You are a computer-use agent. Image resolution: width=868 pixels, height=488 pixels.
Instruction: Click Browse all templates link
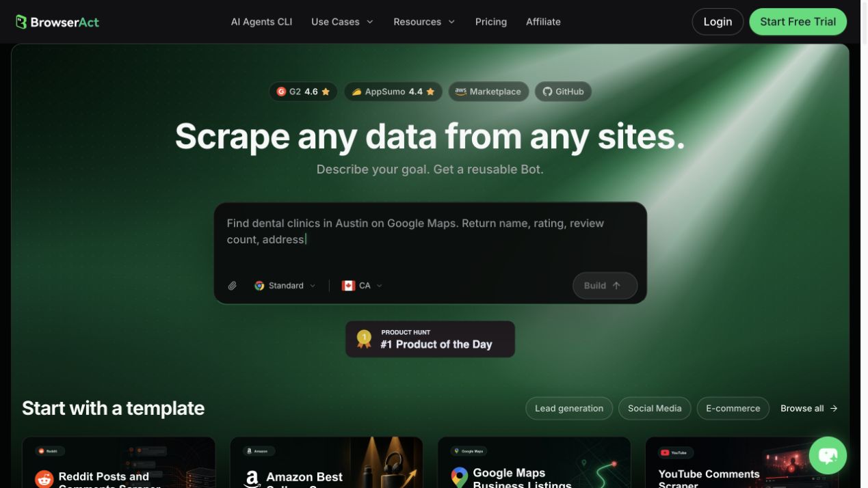(809, 408)
